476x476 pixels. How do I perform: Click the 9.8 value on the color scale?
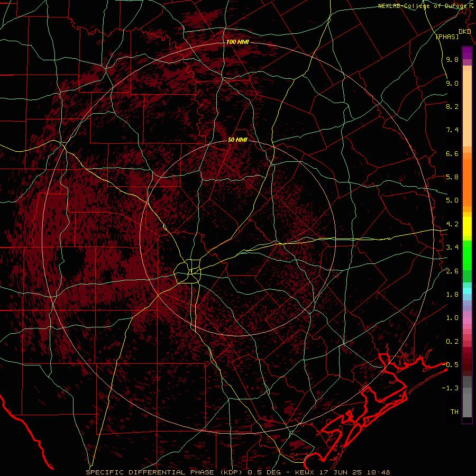pyautogui.click(x=452, y=59)
